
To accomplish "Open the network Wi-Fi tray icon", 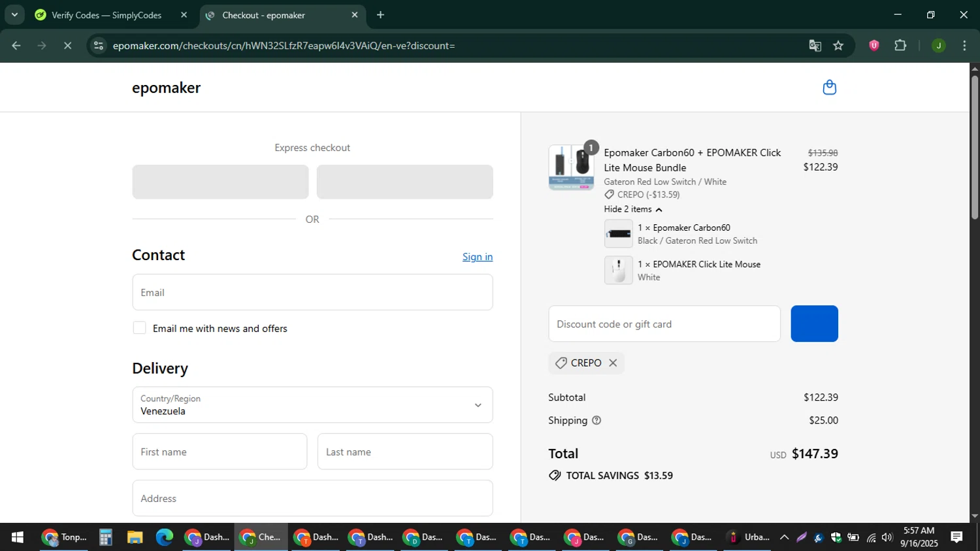I will coord(871,537).
